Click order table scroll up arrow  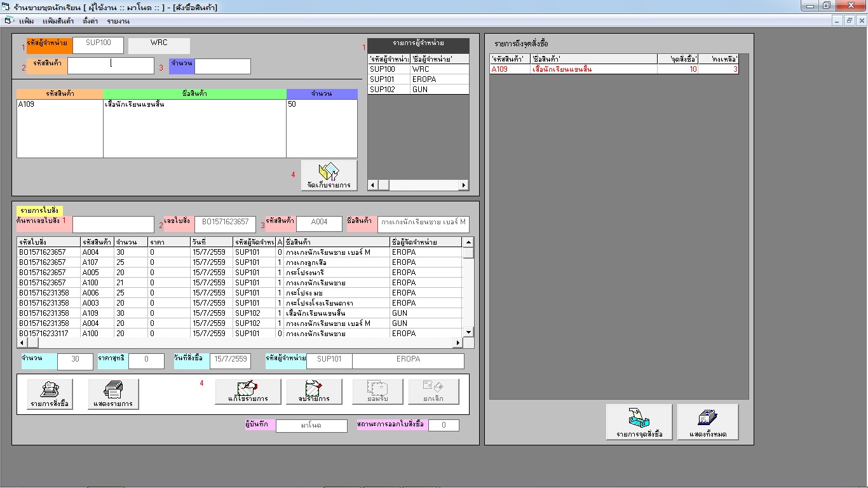tap(468, 242)
